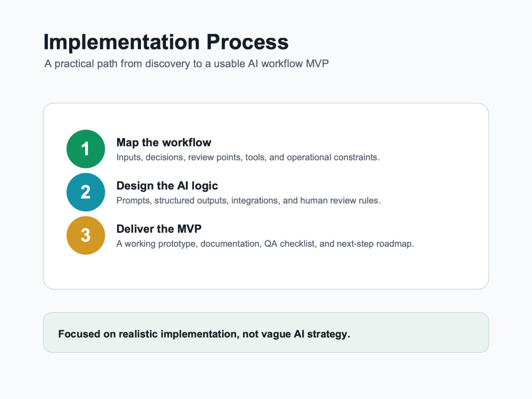Click the orange circle numbered 3

[86, 236]
